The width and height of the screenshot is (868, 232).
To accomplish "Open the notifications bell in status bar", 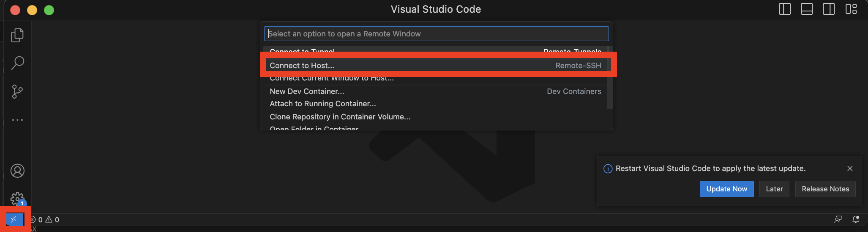I will (856, 219).
